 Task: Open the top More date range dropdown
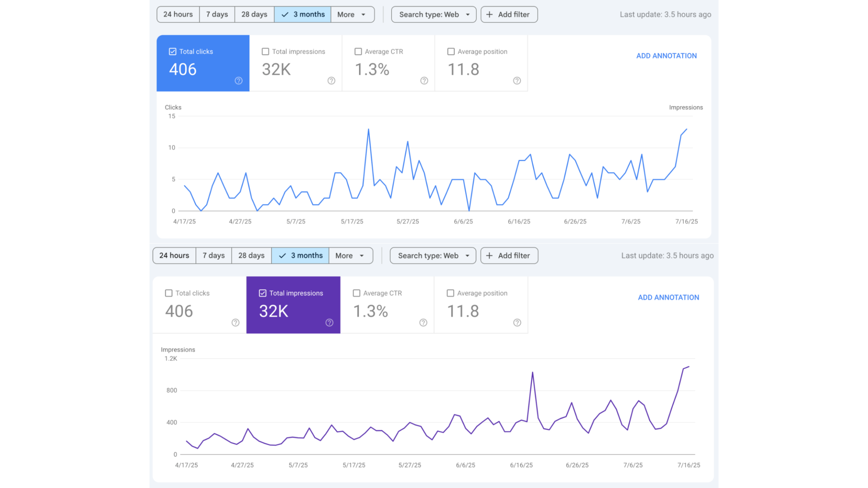[352, 15]
